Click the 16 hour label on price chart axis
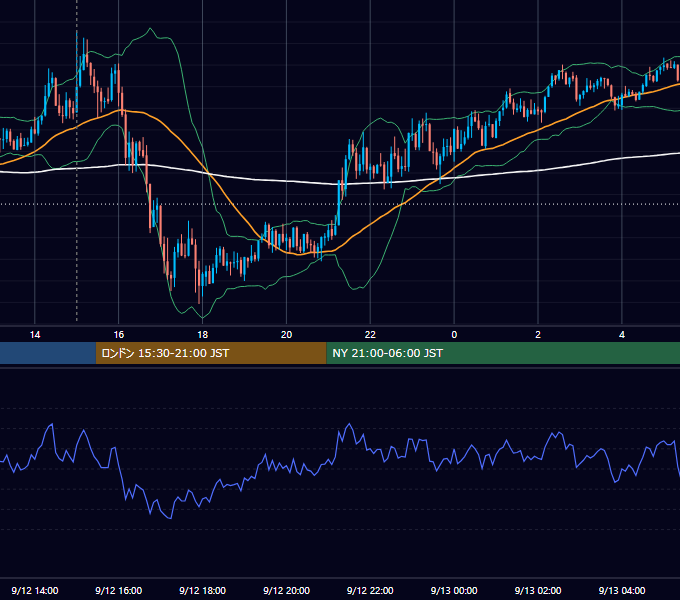The width and height of the screenshot is (680, 600). [118, 335]
